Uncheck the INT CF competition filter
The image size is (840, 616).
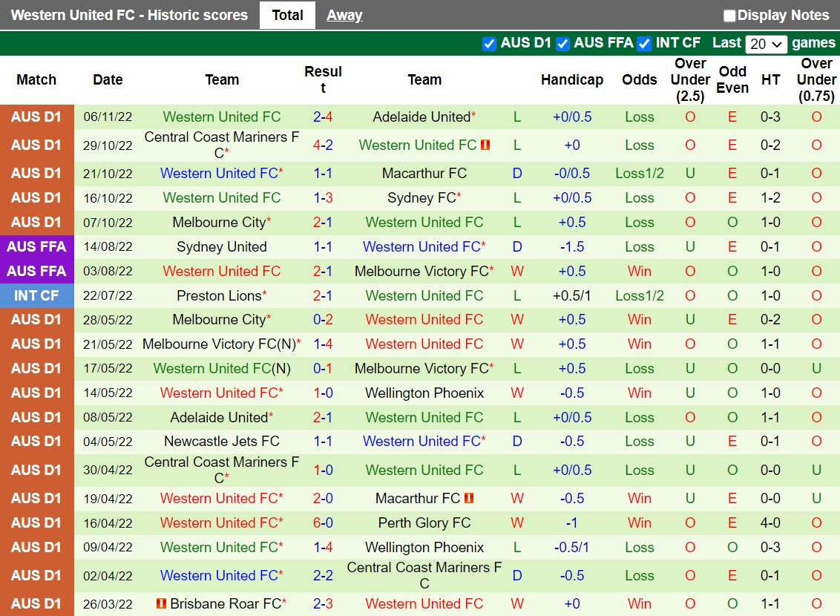(643, 44)
